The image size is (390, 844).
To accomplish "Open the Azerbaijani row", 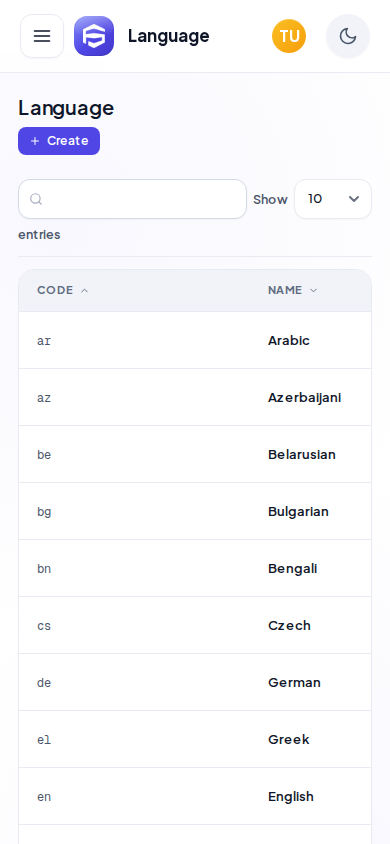I will (x=195, y=397).
